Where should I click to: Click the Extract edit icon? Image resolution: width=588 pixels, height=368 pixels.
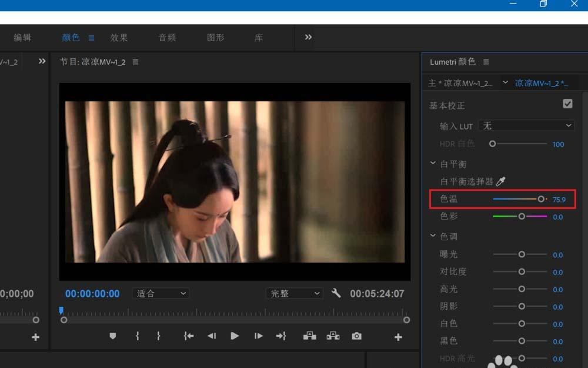[x=333, y=336]
